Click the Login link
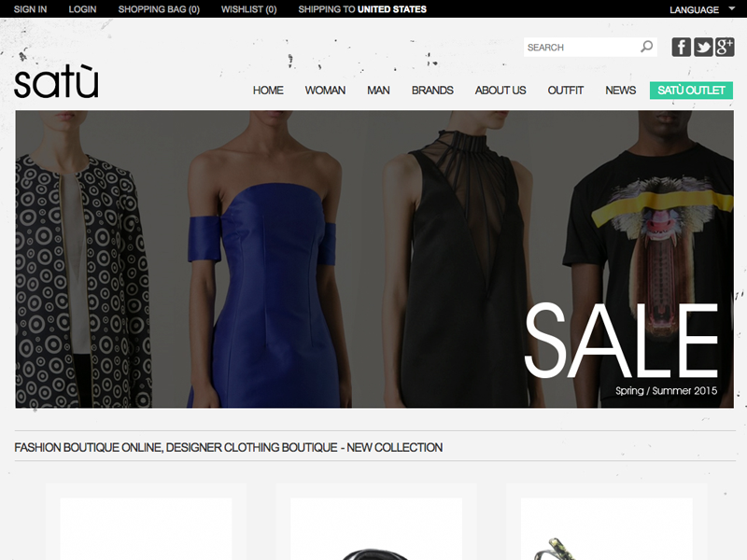747x560 pixels. pos(82,9)
